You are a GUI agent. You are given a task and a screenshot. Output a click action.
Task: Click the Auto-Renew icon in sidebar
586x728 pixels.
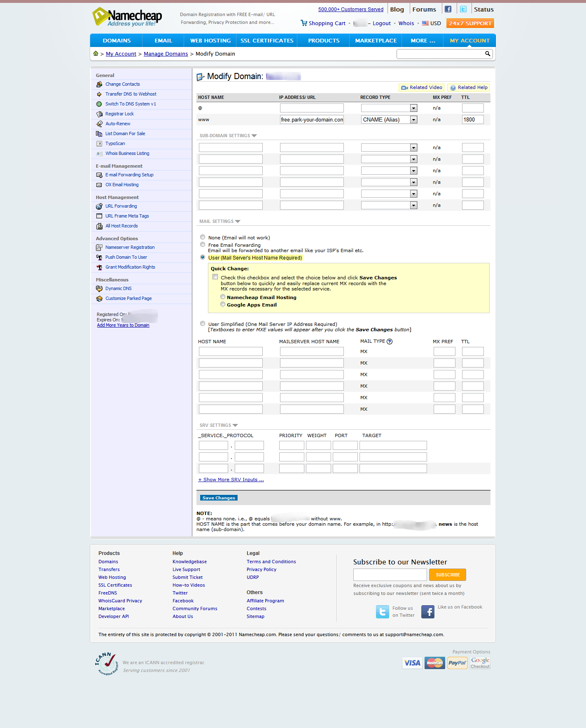tap(99, 124)
